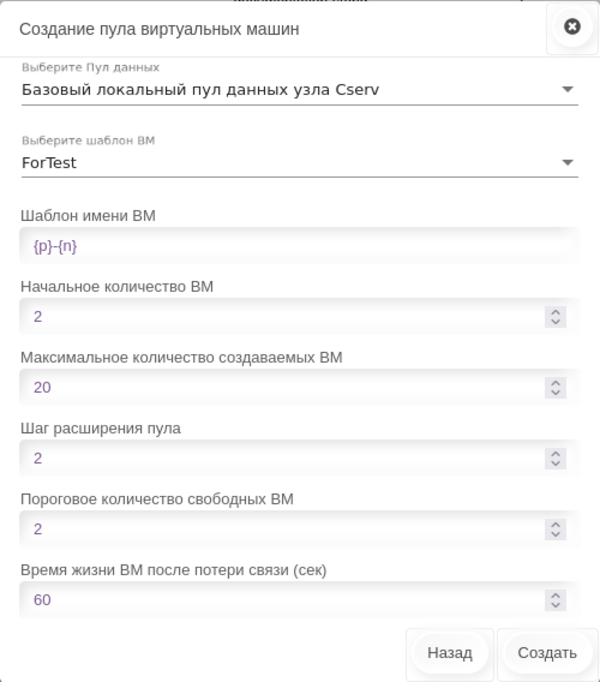The height and width of the screenshot is (682, 600).
Task: Lower the pool expansion step value
Action: pyautogui.click(x=556, y=464)
